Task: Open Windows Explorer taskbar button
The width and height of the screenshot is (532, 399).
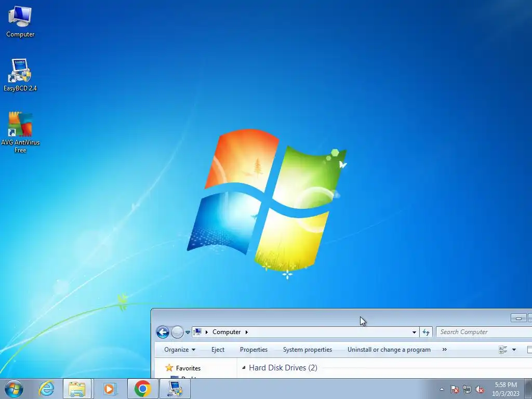Action: click(77, 389)
